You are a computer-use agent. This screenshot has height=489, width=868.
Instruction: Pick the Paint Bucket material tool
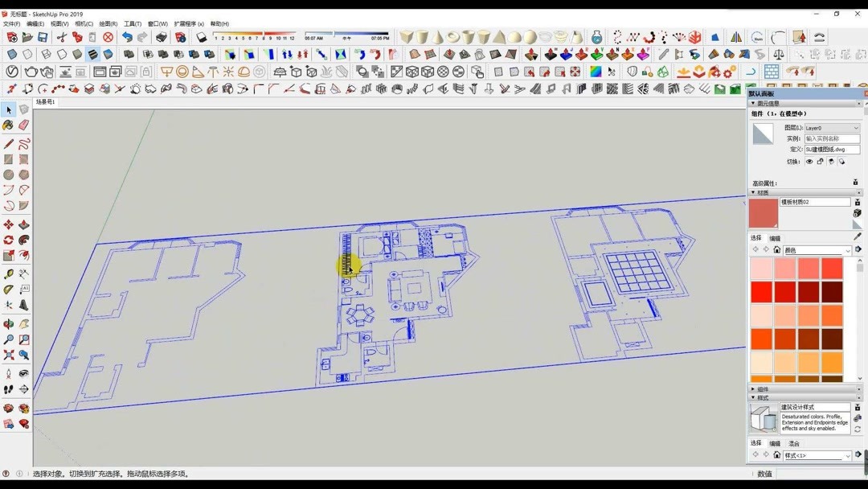click(9, 126)
